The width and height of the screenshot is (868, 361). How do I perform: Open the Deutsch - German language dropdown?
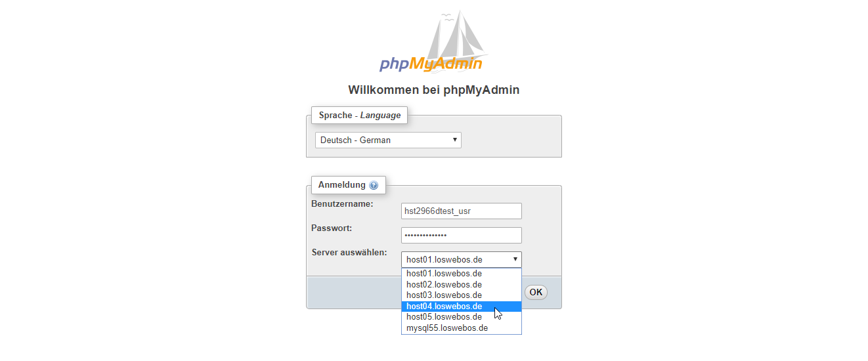tap(388, 140)
